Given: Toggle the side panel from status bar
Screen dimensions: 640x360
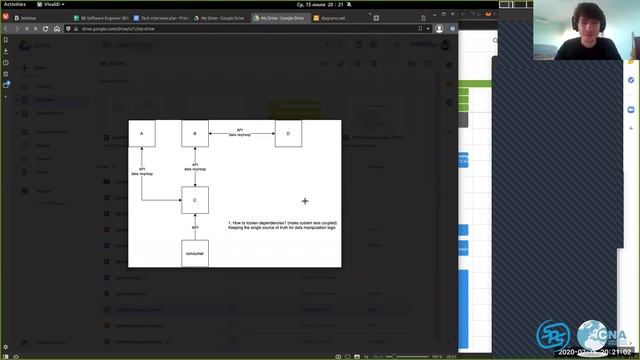Looking at the screenshot, I should [5, 356].
